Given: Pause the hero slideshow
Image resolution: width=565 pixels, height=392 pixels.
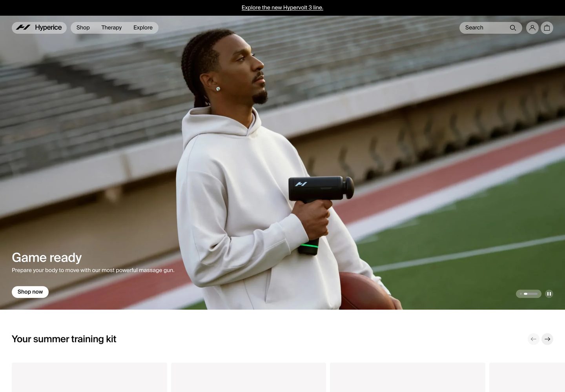Looking at the screenshot, I should pos(549,294).
